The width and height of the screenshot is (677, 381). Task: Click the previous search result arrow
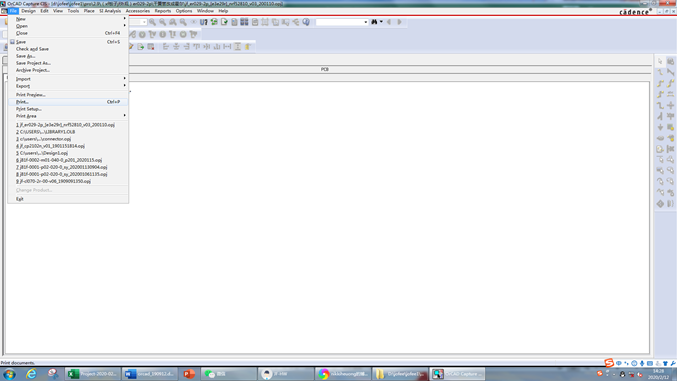(x=389, y=22)
